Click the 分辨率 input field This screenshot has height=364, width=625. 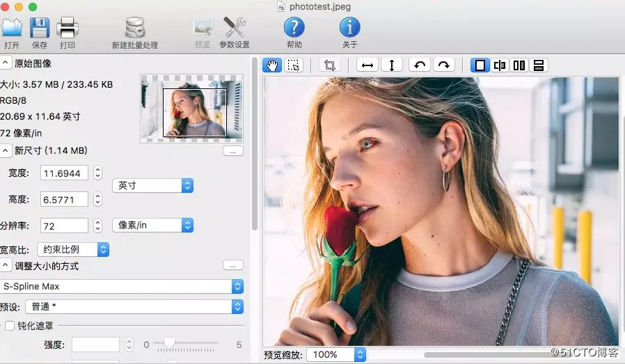coord(64,225)
